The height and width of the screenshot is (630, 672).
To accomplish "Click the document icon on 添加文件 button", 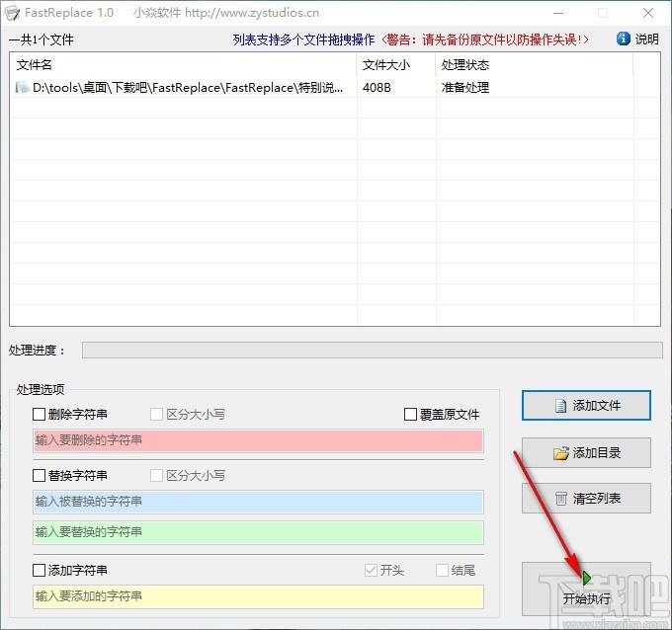I will 560,405.
